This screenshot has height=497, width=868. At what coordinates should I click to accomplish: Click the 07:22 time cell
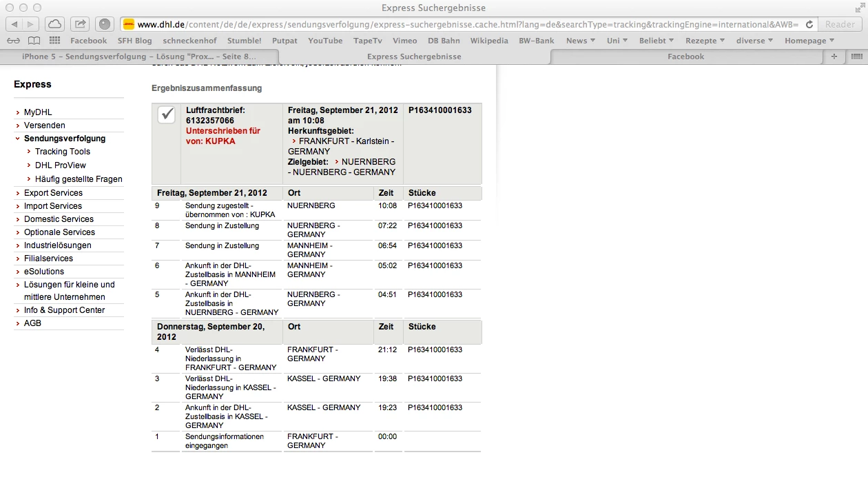[x=388, y=225]
